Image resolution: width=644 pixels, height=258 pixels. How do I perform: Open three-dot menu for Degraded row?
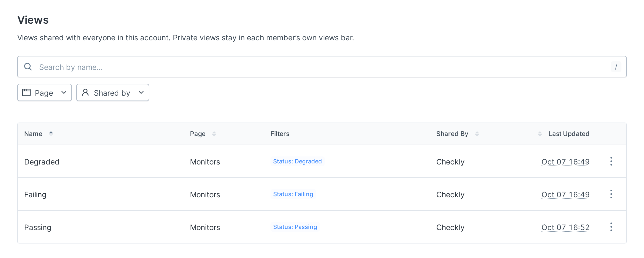click(x=611, y=161)
